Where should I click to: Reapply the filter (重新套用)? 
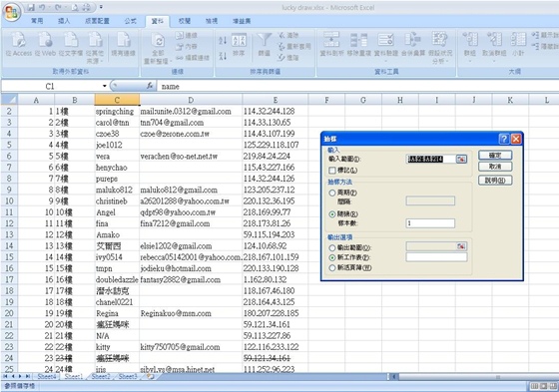coord(294,46)
